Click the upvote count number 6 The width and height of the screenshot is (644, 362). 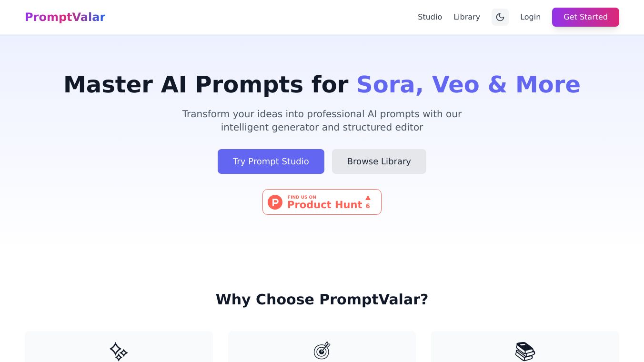coord(368,206)
